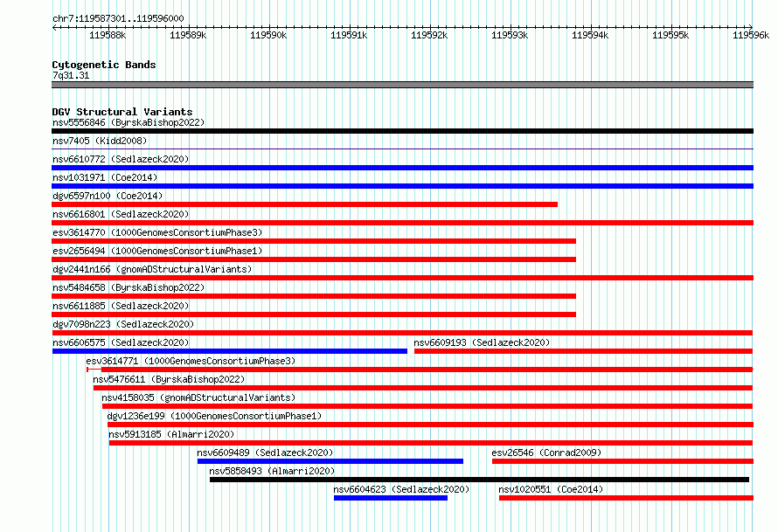
Task: Select the blue bar under nsv6609489
Action: click(x=330, y=461)
